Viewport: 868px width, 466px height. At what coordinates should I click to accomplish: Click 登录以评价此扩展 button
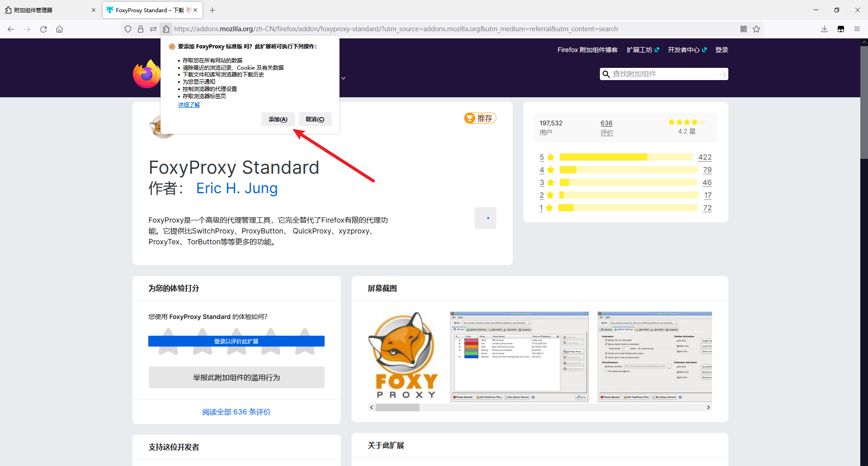[x=236, y=341]
